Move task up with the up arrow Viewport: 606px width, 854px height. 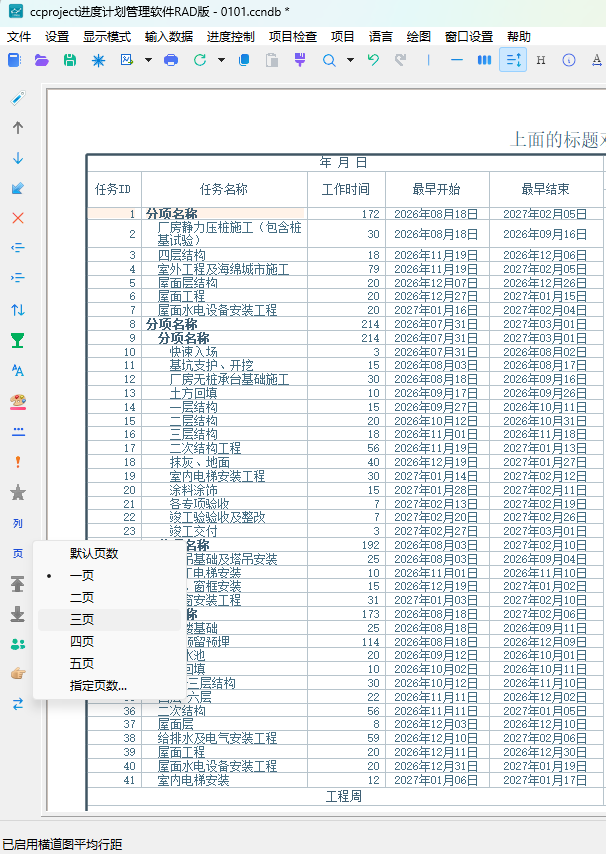pyautogui.click(x=18, y=127)
